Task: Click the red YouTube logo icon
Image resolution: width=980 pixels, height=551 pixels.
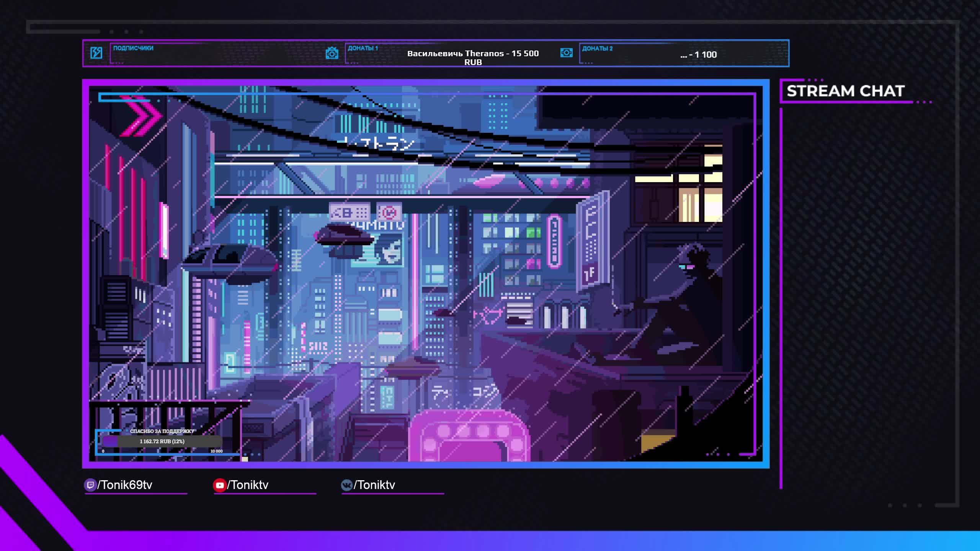Action: (219, 485)
